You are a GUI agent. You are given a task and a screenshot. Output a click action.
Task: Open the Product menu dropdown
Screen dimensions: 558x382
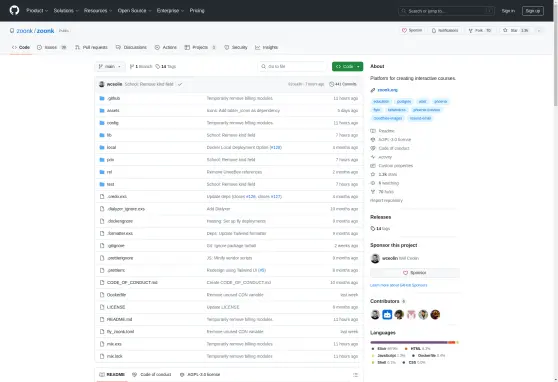click(x=37, y=11)
